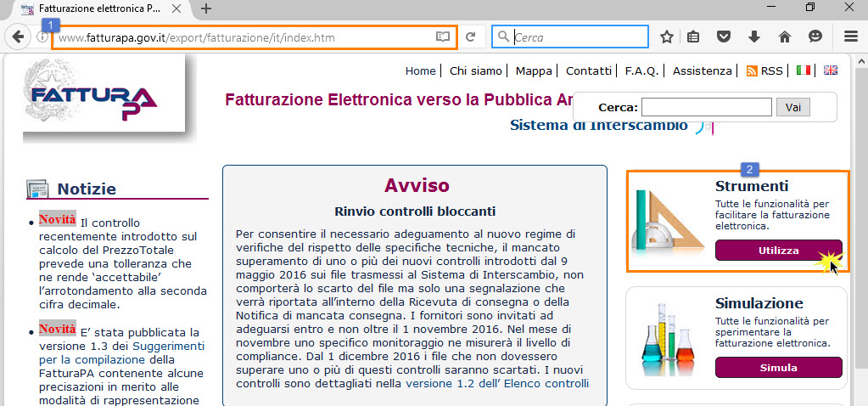Image resolution: width=868 pixels, height=406 pixels.
Task: Click the Sistema di Interscambio title
Action: [598, 125]
